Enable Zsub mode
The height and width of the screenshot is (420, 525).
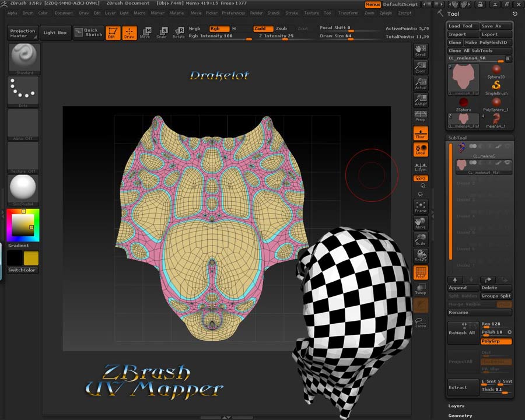click(x=281, y=29)
